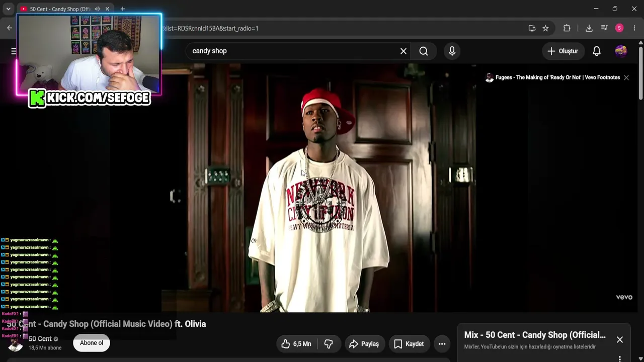Restore down the Chrome window
The image size is (644, 362).
coord(615,9)
